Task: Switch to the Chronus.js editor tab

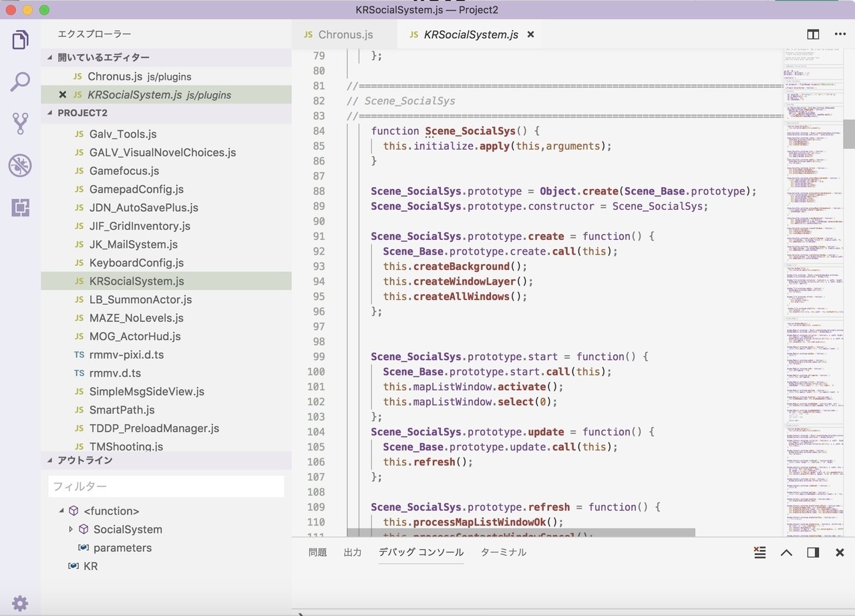Action: [345, 34]
